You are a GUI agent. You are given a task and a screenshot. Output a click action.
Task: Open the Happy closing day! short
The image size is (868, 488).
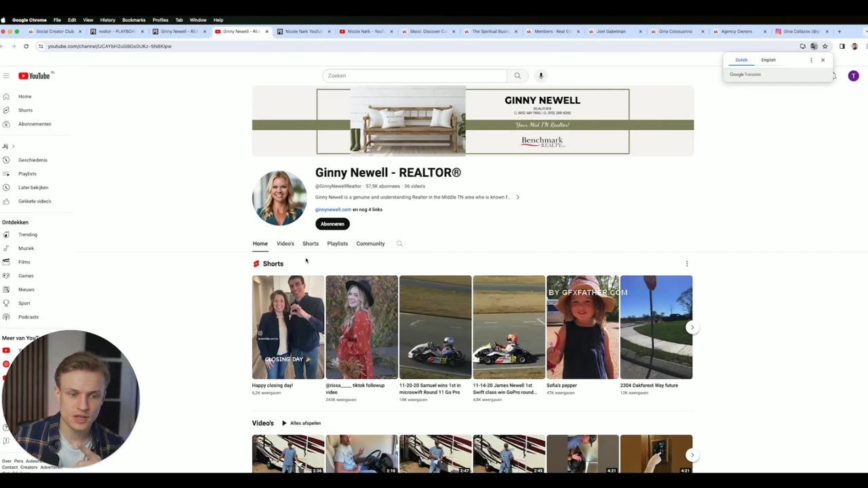coord(288,327)
